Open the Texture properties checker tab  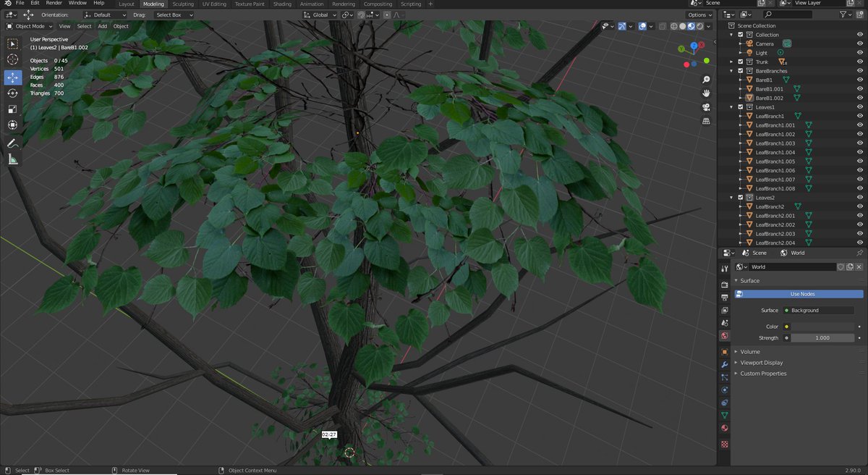click(724, 444)
